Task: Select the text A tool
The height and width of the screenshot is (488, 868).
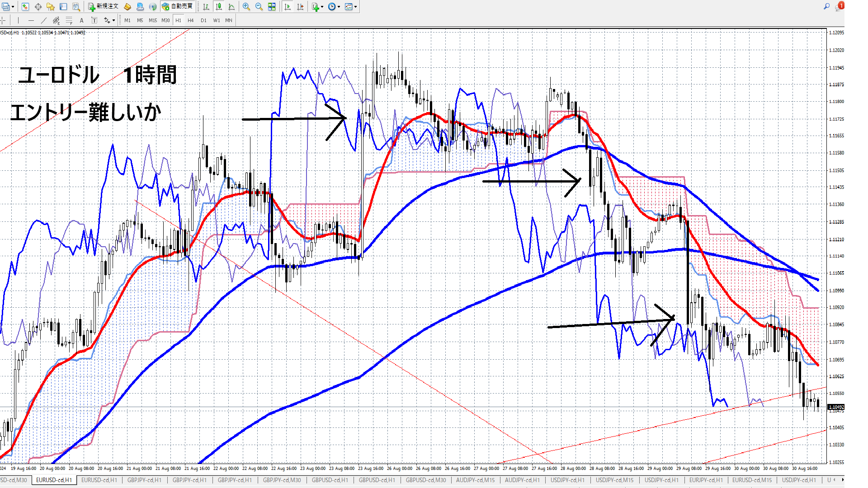Action: click(81, 20)
